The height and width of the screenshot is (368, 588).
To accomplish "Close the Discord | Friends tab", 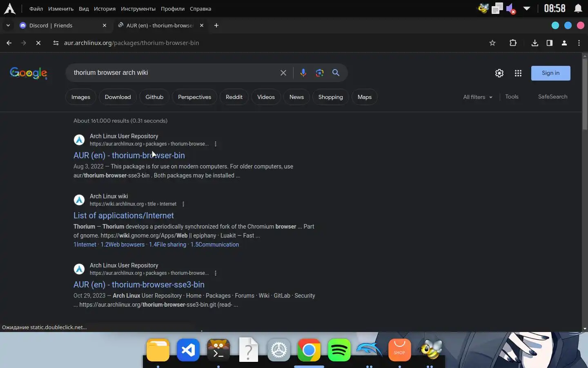I will [x=105, y=25].
